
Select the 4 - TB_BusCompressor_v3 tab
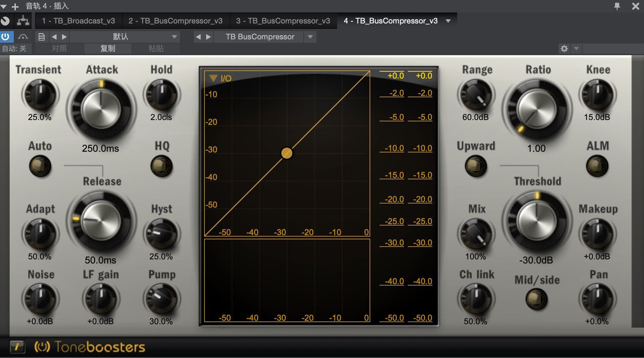(391, 21)
